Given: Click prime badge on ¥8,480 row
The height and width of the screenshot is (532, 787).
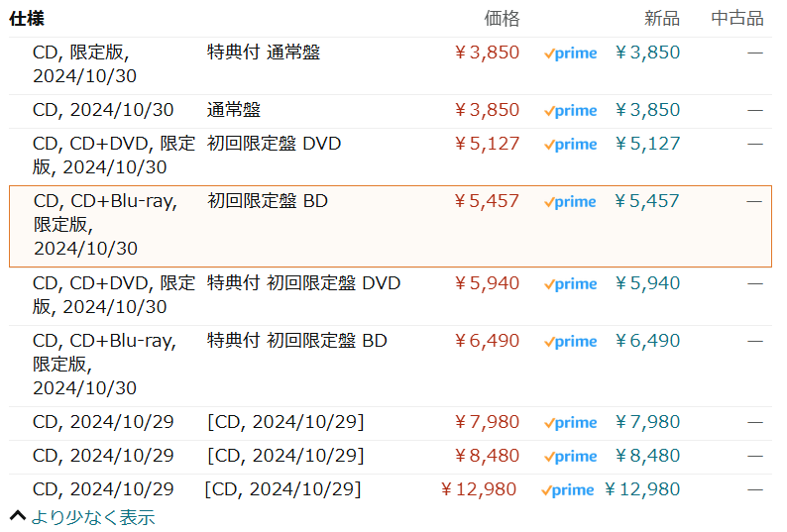Looking at the screenshot, I should tap(570, 457).
